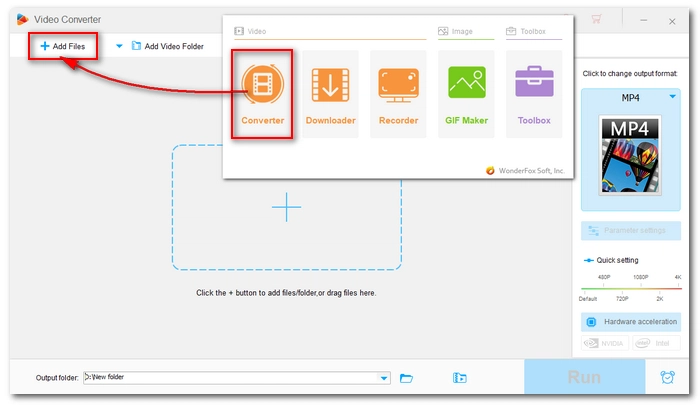Screen dimensions: 700x405
Task: Click the Video Converter app logo
Action: click(x=22, y=19)
